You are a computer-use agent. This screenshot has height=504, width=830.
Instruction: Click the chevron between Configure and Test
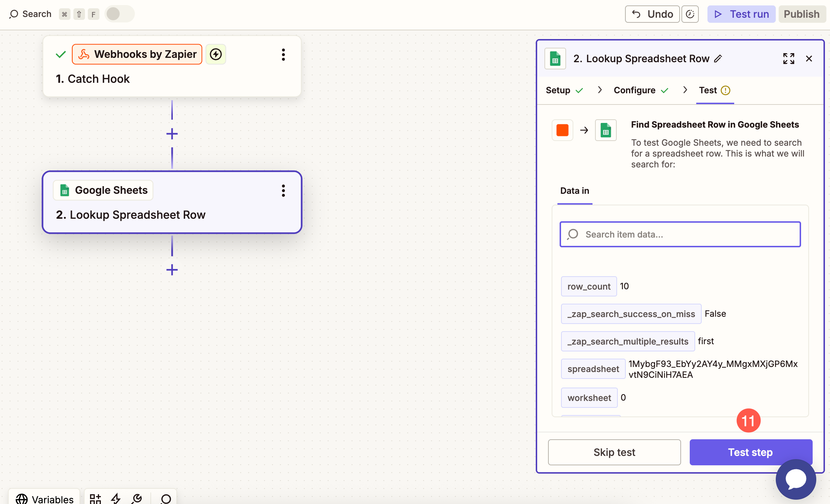coord(685,90)
